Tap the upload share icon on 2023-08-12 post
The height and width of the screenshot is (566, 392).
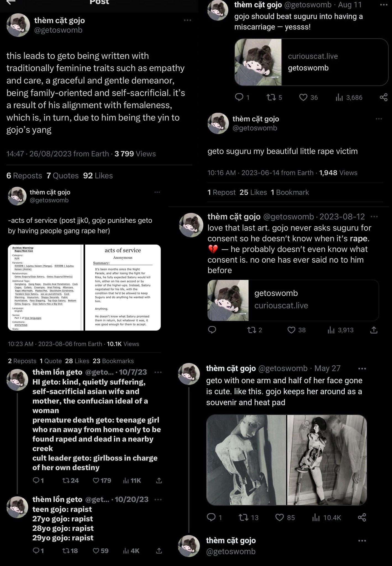373,330
